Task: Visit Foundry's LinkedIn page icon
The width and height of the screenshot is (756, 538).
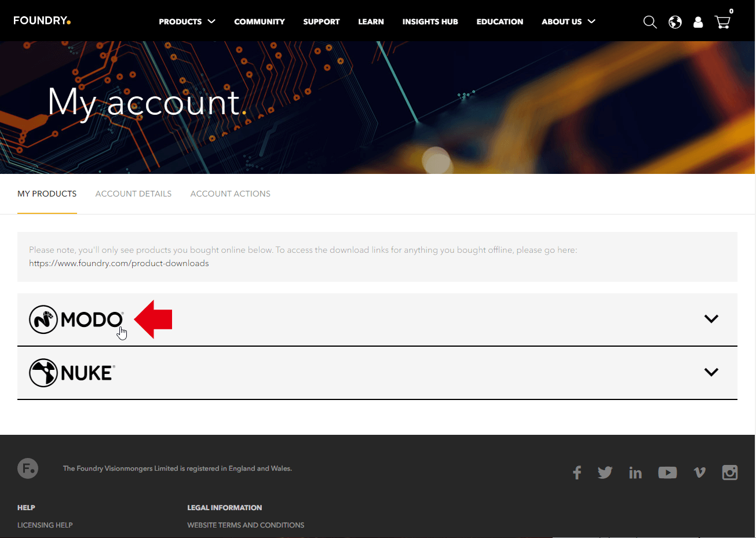Action: pyautogui.click(x=636, y=472)
